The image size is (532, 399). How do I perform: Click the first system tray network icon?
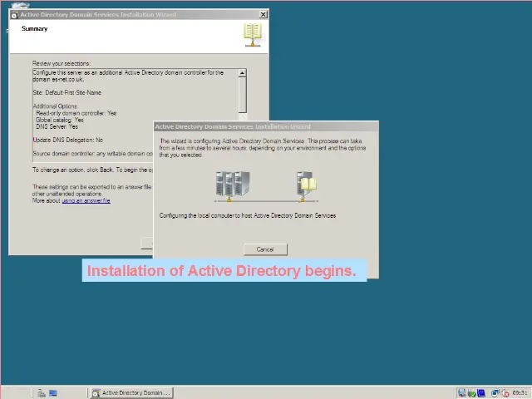click(x=462, y=393)
